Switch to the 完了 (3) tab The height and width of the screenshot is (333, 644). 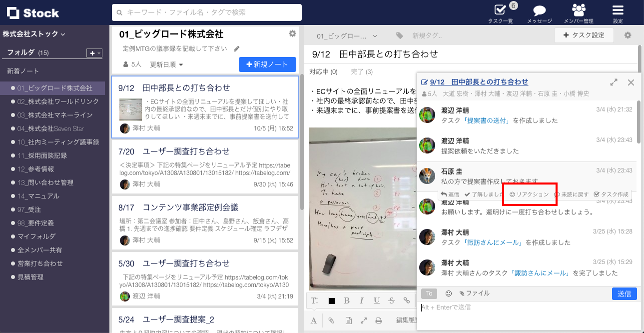(x=362, y=72)
